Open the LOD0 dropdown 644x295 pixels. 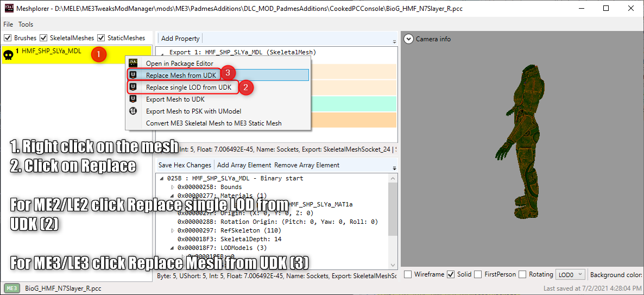(x=570, y=274)
